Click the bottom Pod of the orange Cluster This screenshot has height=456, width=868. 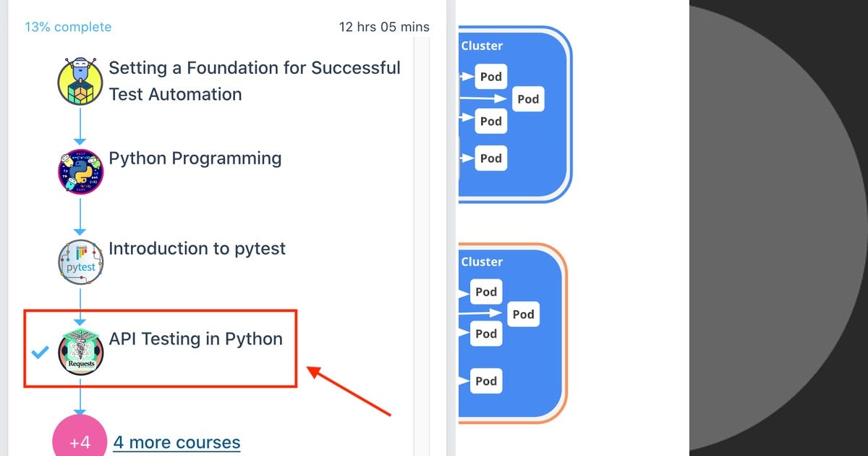pos(485,381)
